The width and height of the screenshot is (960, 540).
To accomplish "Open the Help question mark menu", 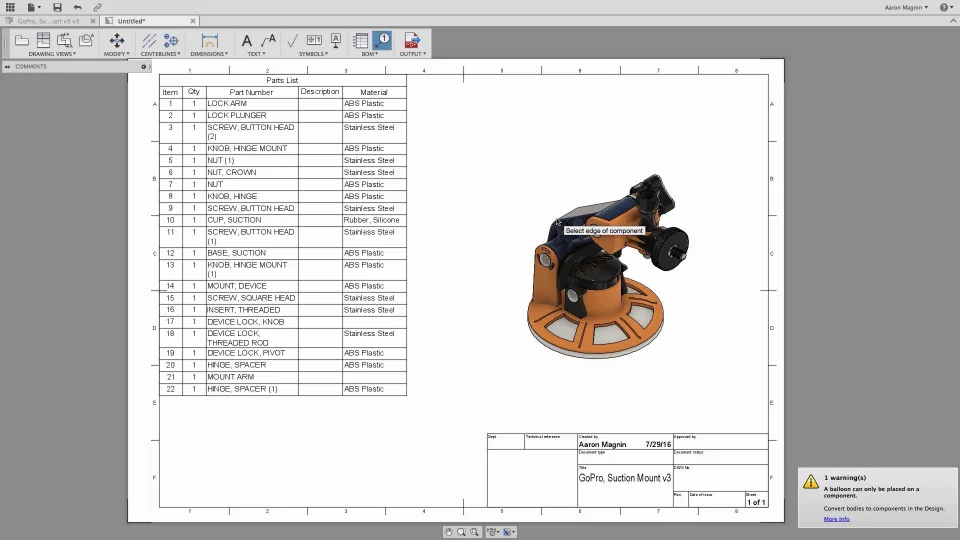I will tap(947, 7).
